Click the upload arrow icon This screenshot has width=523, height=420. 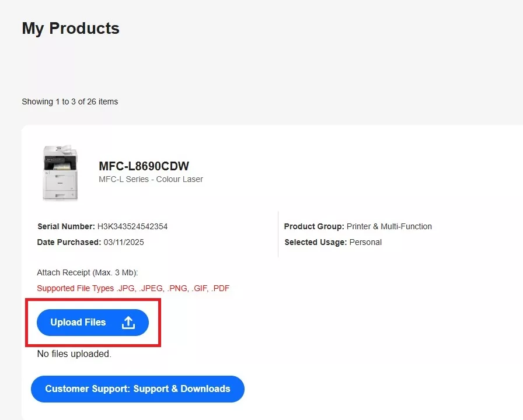coord(128,323)
